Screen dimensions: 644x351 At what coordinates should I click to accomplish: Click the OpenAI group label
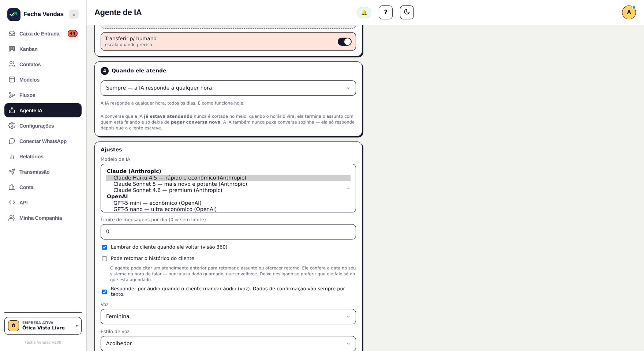click(x=117, y=197)
